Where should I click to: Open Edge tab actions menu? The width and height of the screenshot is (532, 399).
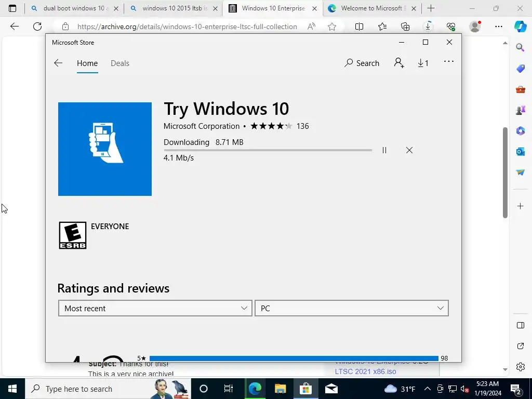(12, 8)
